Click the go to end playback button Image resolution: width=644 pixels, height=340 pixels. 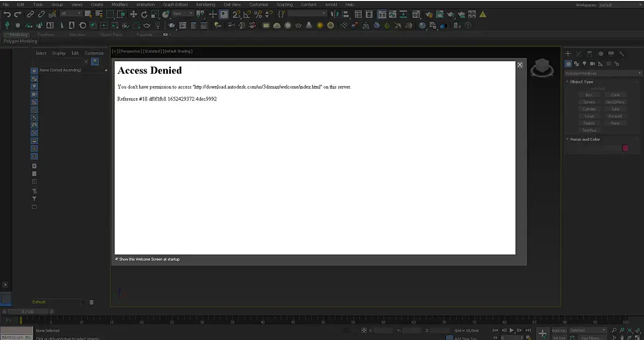point(528,330)
